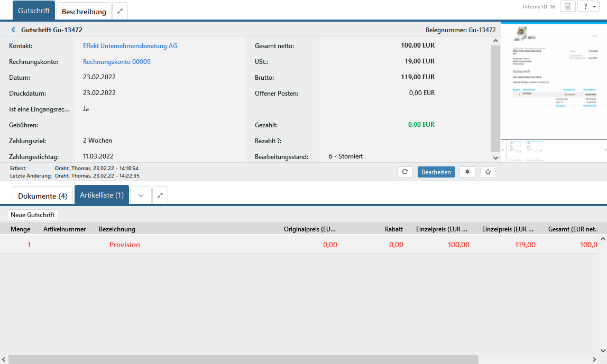Expand the upper panel with arrows icon
The width and height of the screenshot is (607, 364).
coord(120,11)
